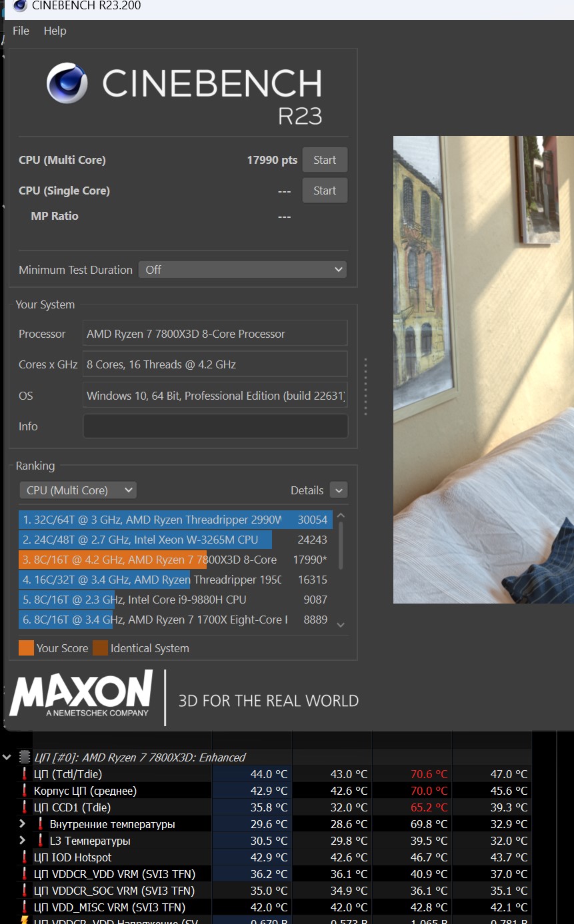Click thermometer icon for VDDCR_VDD VRM
Viewport: 574px width, 924px height.
[x=25, y=874]
